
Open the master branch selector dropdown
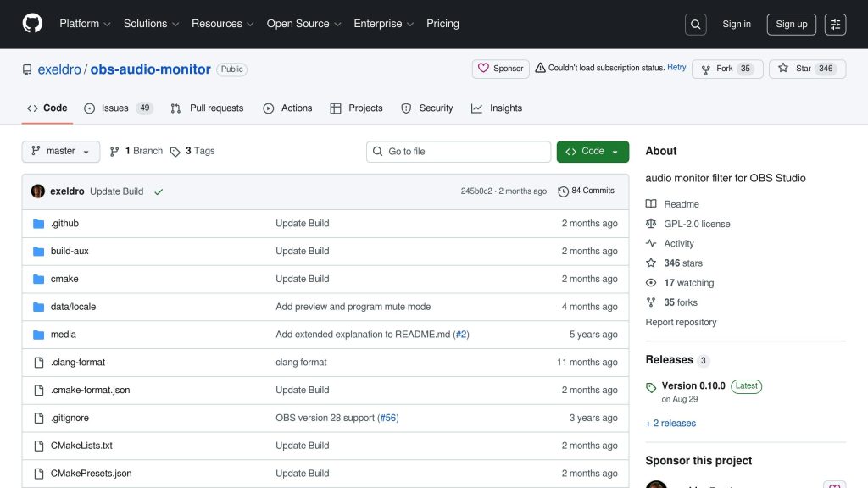[60, 151]
